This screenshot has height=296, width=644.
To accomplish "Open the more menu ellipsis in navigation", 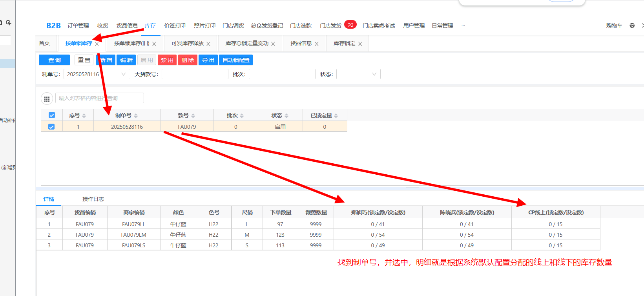I will click(463, 26).
